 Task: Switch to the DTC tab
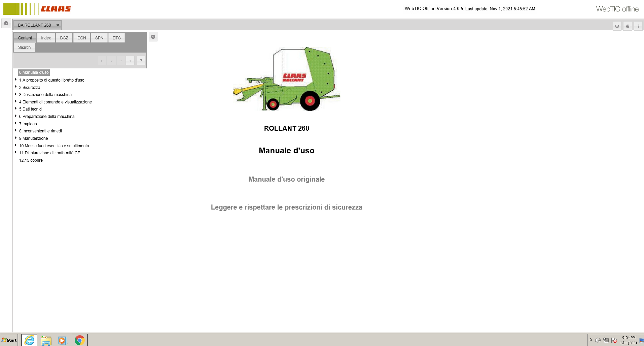click(x=116, y=38)
